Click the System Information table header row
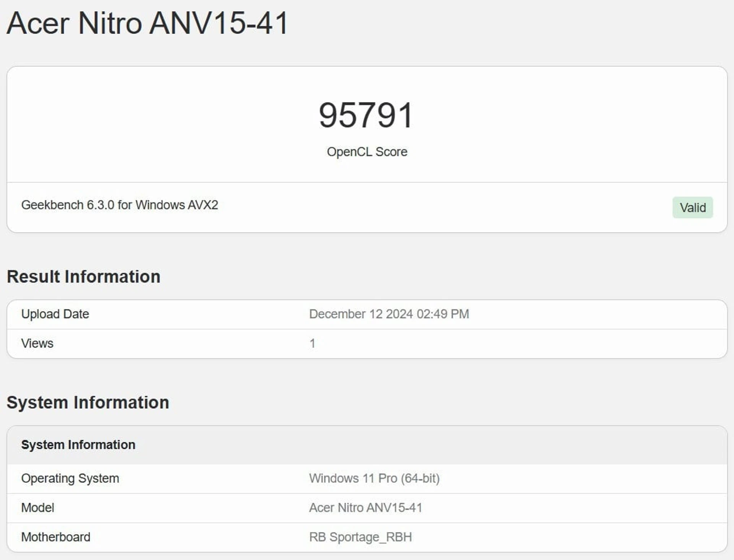 [367, 445]
